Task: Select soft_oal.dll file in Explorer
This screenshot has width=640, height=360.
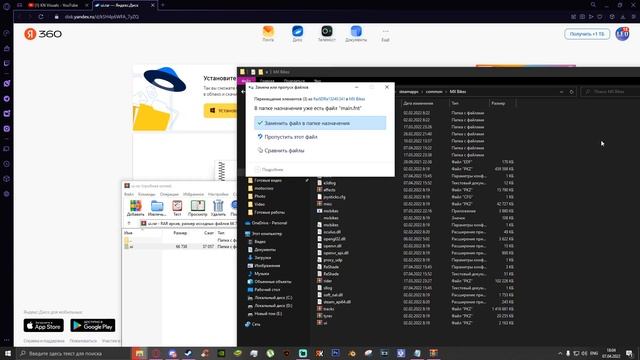Action: [x=330, y=295]
